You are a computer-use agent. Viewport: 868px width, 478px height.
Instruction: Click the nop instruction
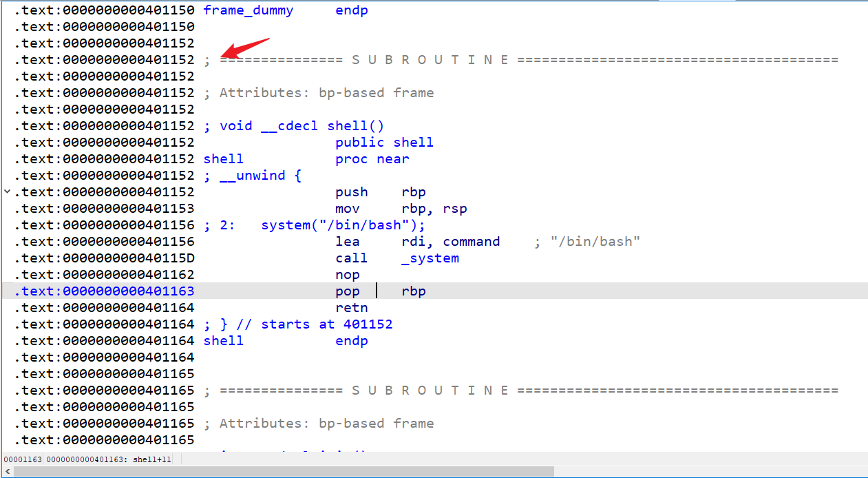348,275
